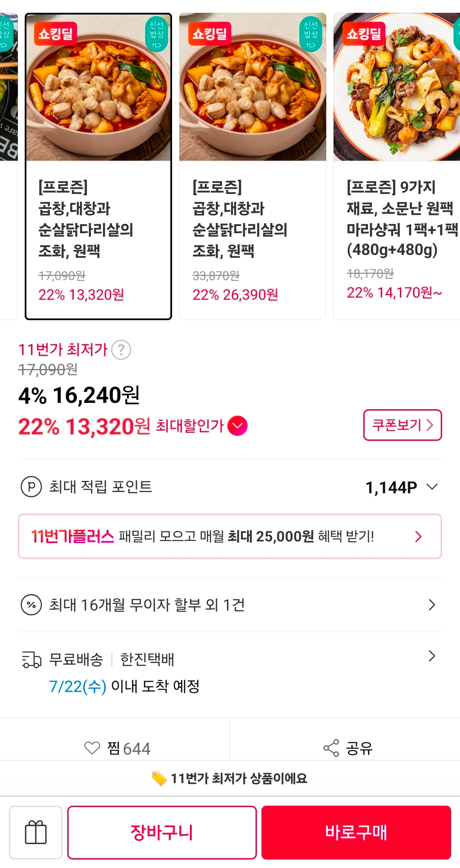This screenshot has height=868, width=460.
Task: Select the 13,320원 원팩 product option card
Action: coord(98,166)
